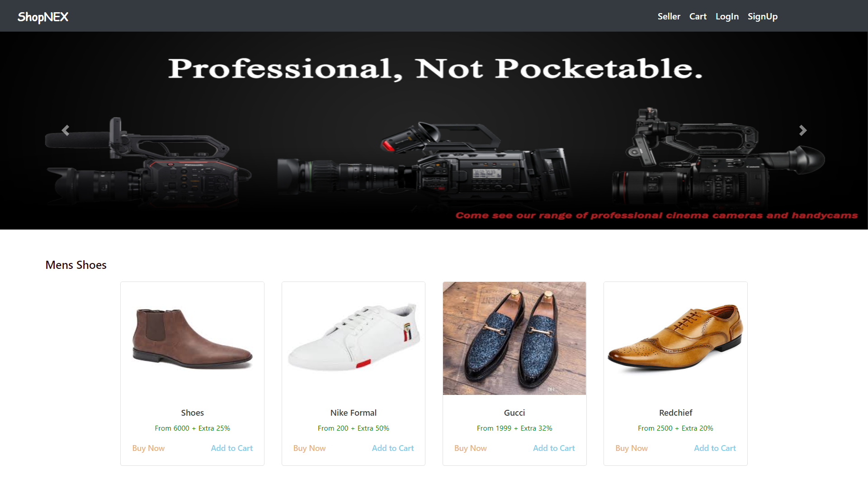Screen dimensions: 868x488
Task: Buy Now the brown Shoes boot
Action: point(148,448)
